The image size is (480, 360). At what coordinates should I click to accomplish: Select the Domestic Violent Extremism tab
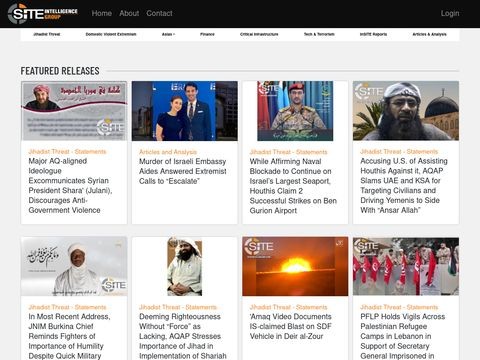click(x=111, y=34)
